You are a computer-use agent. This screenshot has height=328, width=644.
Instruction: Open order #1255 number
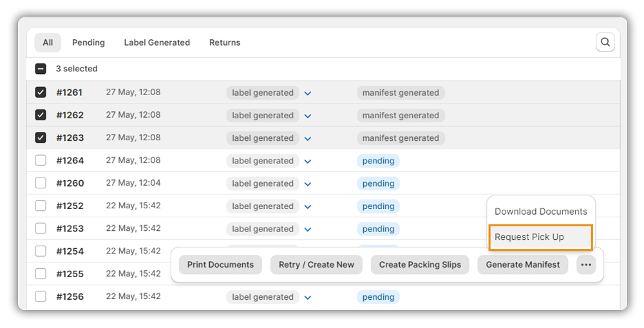point(70,274)
